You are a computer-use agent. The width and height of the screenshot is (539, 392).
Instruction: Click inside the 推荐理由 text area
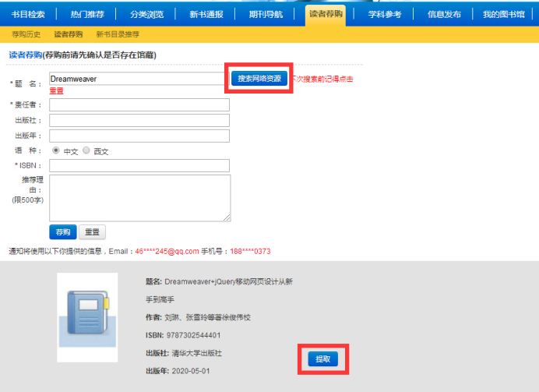coord(139,198)
